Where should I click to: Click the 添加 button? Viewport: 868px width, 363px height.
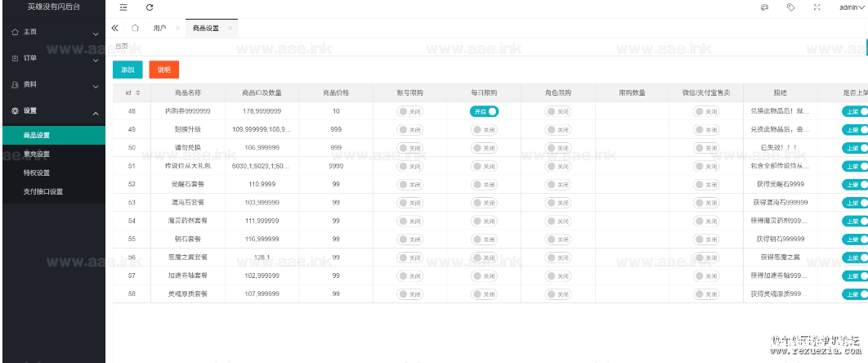pyautogui.click(x=128, y=70)
